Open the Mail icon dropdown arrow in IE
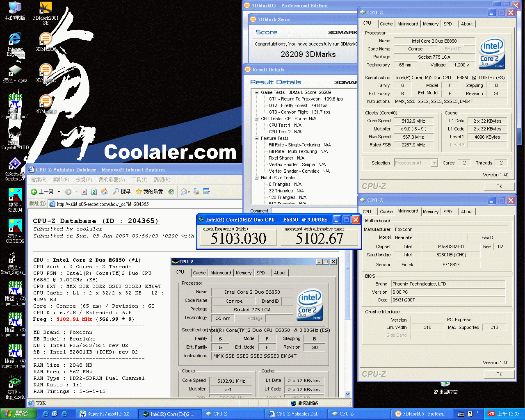The image size is (525, 420). tap(189, 192)
